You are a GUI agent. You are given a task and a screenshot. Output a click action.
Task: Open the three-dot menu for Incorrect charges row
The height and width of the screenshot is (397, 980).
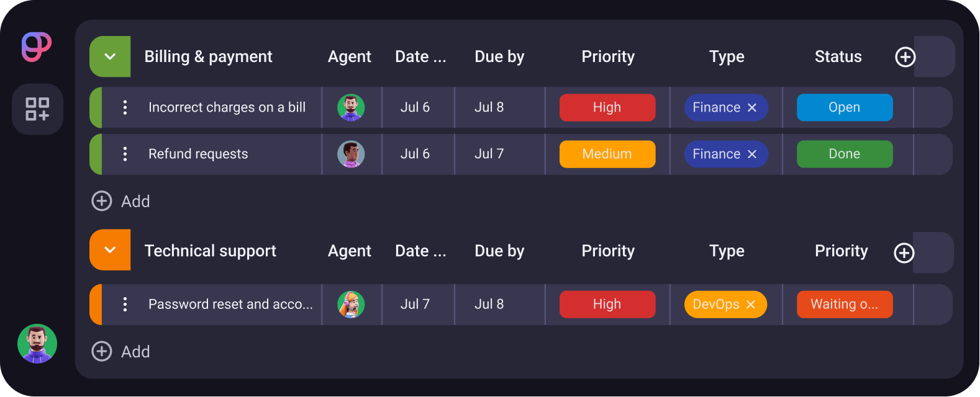pos(125,107)
